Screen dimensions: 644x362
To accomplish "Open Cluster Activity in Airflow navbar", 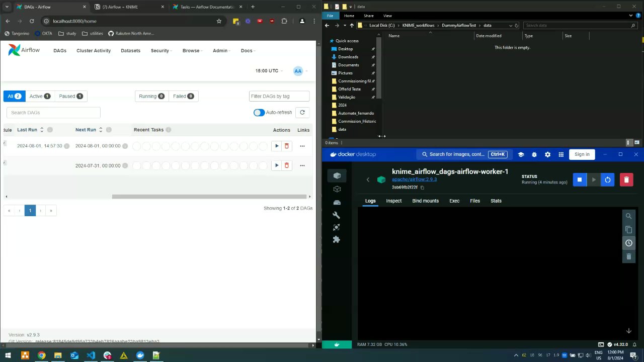I will point(94,51).
